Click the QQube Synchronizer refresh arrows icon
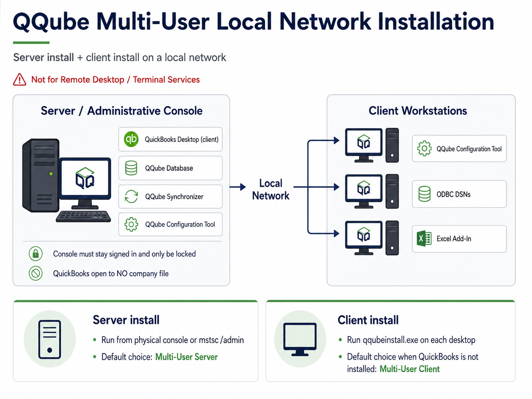The width and height of the screenshot is (532, 399). tap(131, 197)
